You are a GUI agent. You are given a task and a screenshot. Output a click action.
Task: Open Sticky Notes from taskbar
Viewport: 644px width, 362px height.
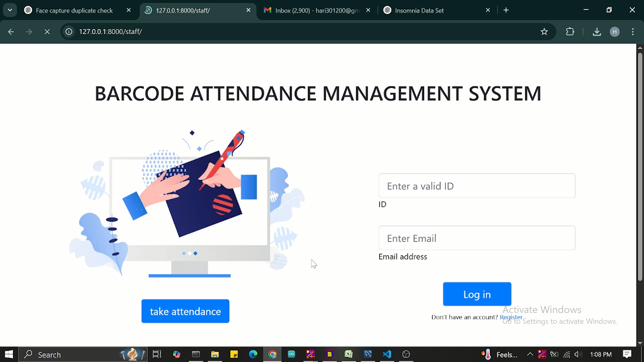coord(234,354)
